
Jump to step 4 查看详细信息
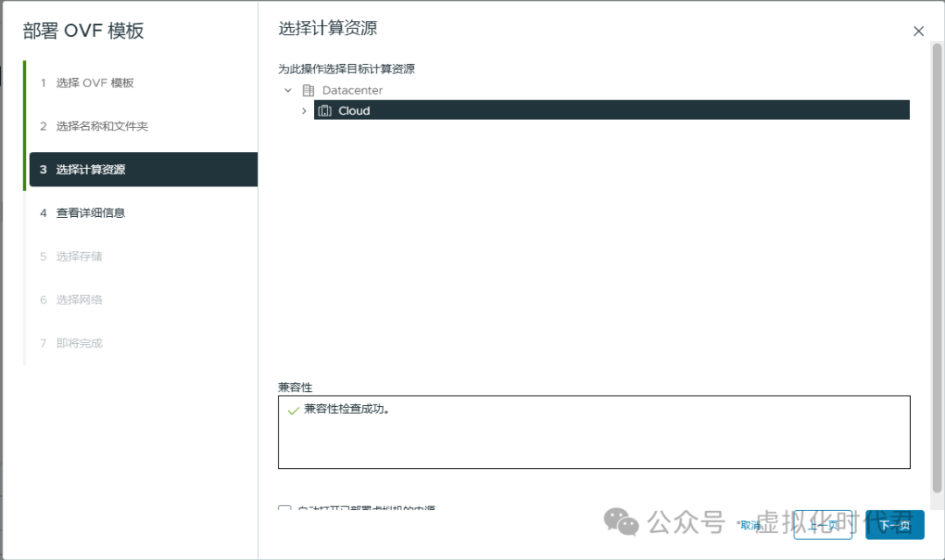click(92, 213)
